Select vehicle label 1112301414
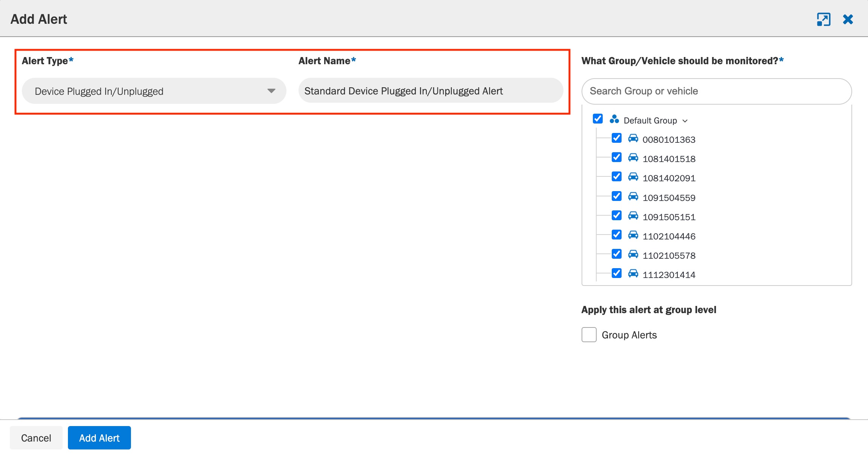Image resolution: width=868 pixels, height=454 pixels. (x=669, y=275)
